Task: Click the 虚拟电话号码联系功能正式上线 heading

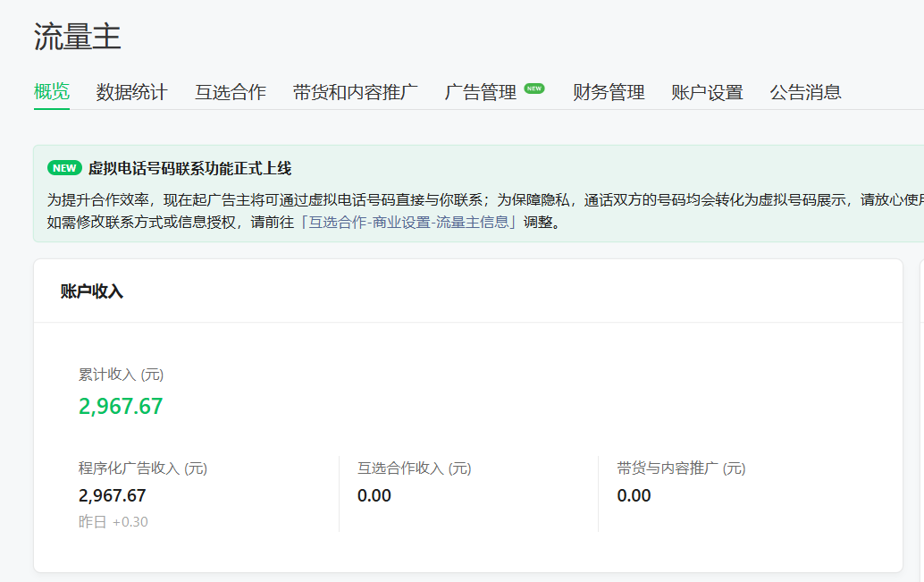Action: 189,169
